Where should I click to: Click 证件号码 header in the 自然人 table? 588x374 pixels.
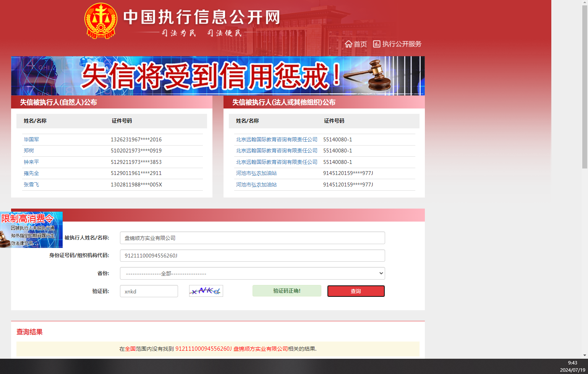click(x=122, y=121)
